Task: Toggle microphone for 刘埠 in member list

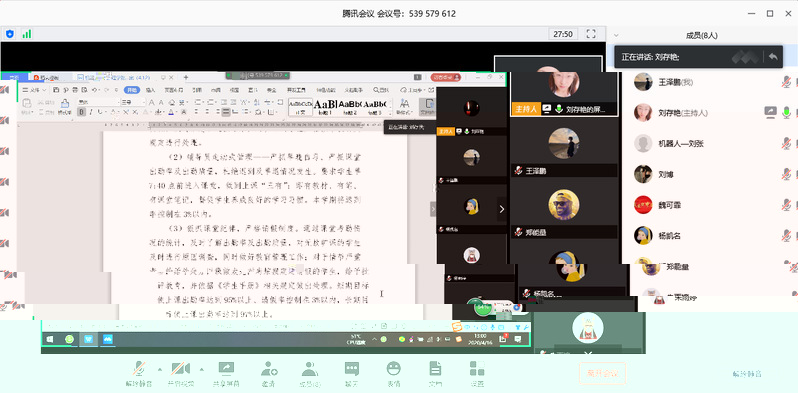Action: [x=786, y=174]
